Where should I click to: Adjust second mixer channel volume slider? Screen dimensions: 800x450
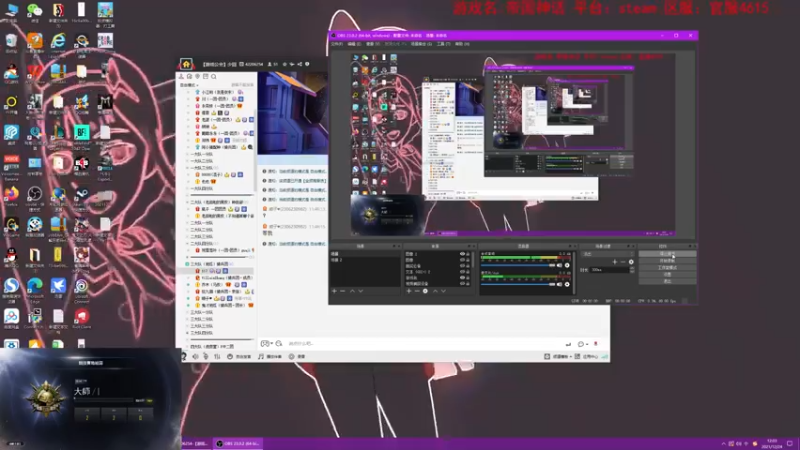click(517, 284)
